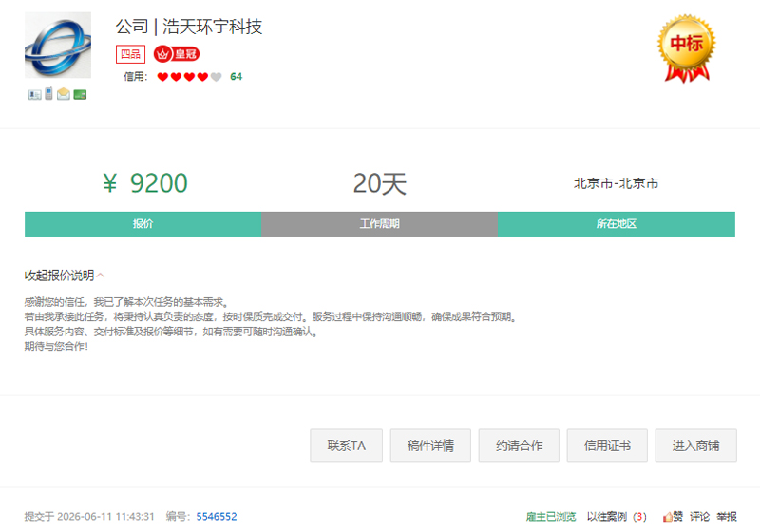Open 稿件详情 button
760x532 pixels.
pos(430,446)
